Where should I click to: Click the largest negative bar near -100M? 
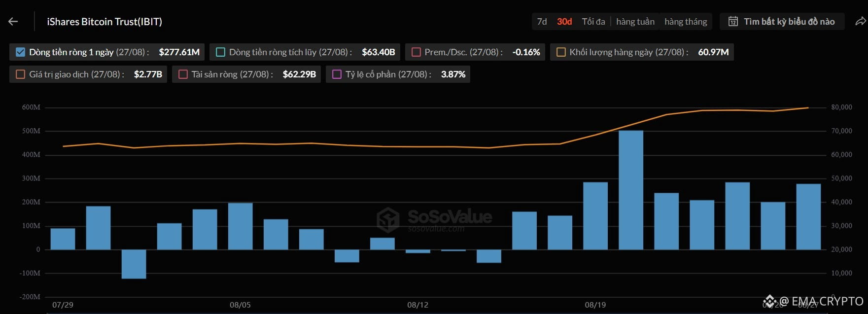pos(134,264)
